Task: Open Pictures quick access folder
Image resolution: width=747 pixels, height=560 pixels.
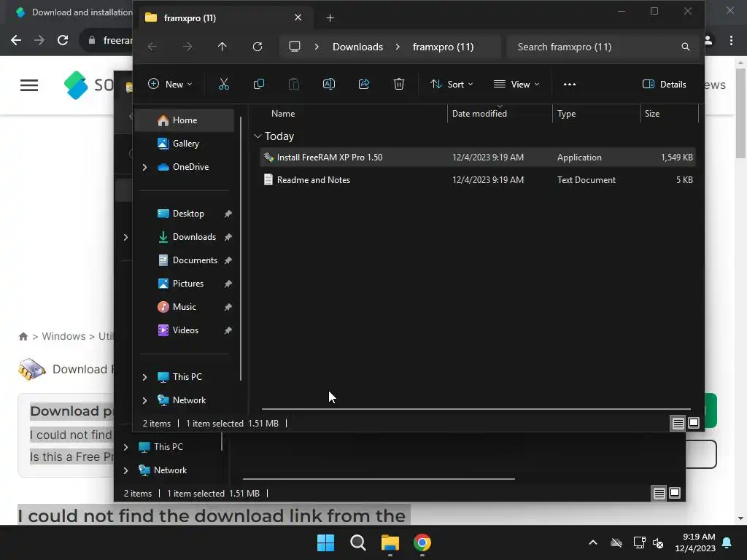Action: (187, 284)
